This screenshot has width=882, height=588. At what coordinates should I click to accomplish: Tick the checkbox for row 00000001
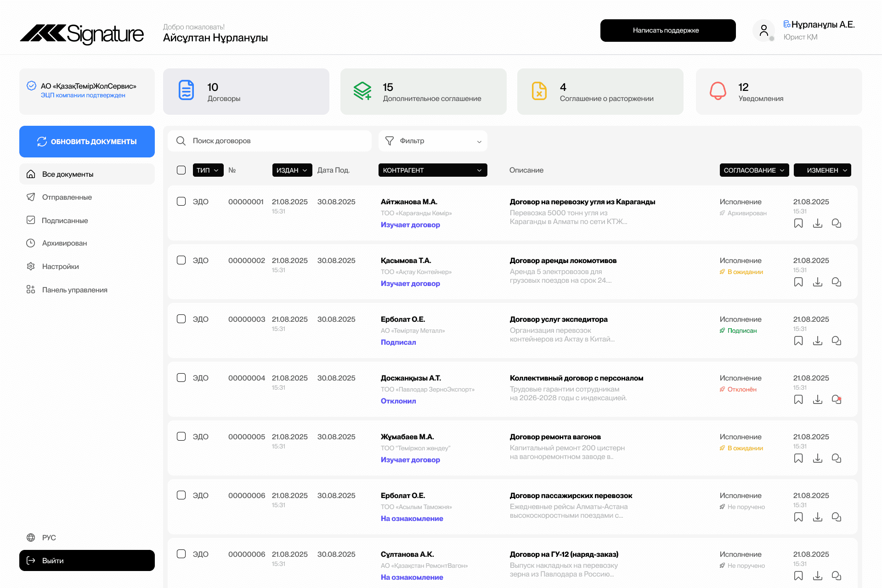coord(181,201)
